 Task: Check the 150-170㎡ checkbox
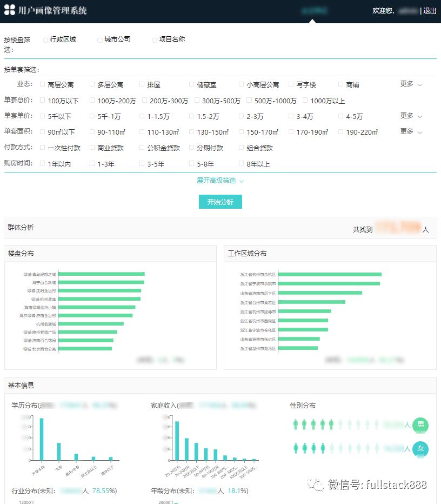click(241, 132)
